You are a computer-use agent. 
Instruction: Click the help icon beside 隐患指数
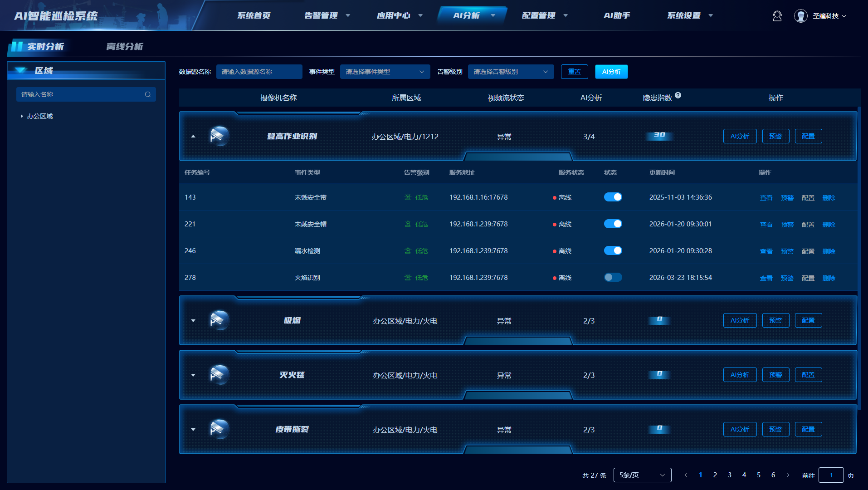pos(678,95)
